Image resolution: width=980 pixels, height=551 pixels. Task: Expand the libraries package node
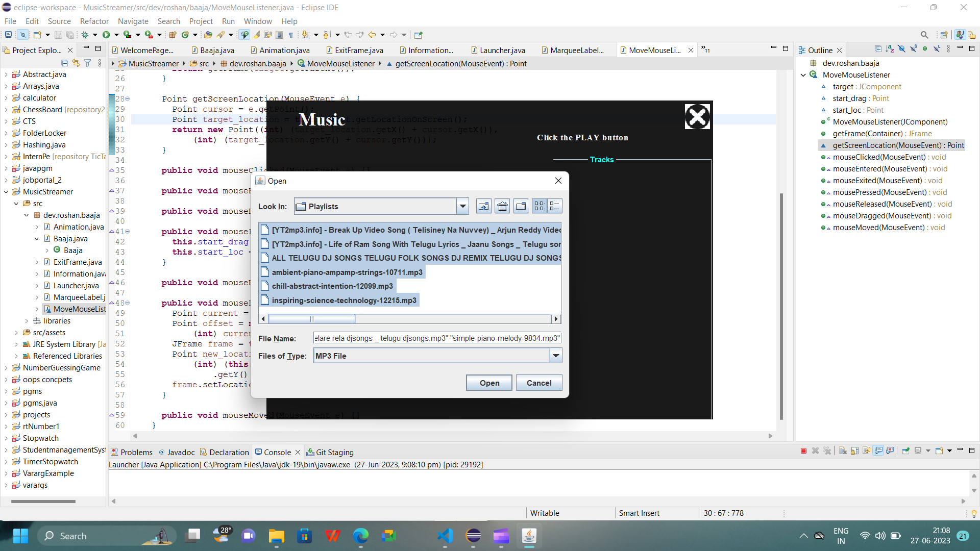click(x=27, y=321)
